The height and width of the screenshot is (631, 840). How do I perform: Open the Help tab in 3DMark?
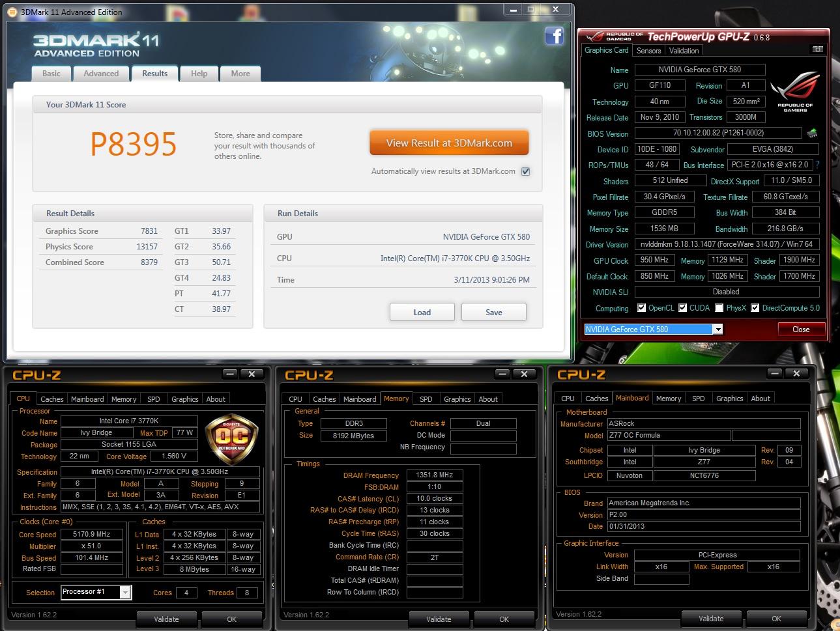click(x=199, y=74)
